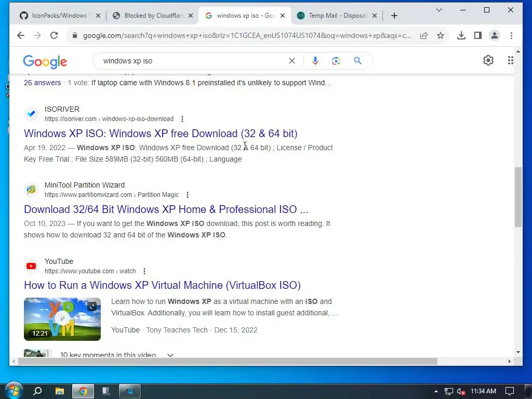Close the Blocked by Cloudflare tab
Screen dimensions: 532x399
pyautogui.click(x=191, y=16)
